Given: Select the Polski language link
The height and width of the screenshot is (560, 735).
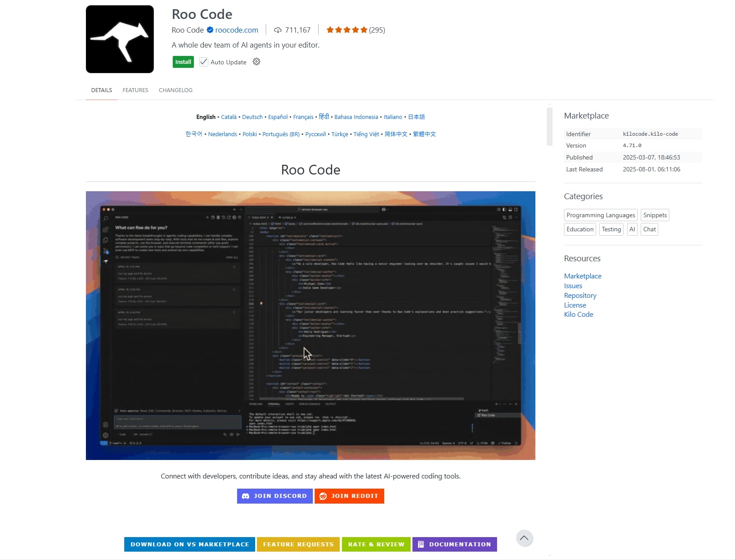Looking at the screenshot, I should point(250,134).
